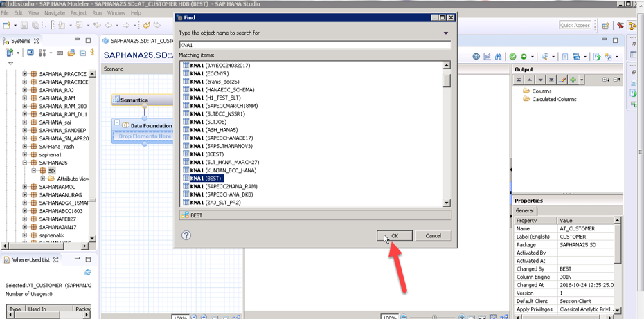The image size is (644, 319).
Task: Click refresh icon in Where-Used List
Action: tap(87, 272)
